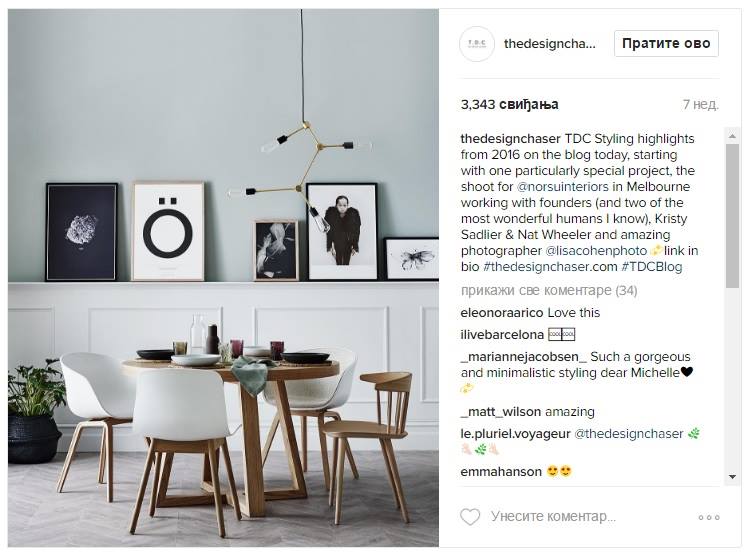Expand all comments via прикажи све коментаре (34)
Image resolution: width=753 pixels, height=555 pixels.
549,290
